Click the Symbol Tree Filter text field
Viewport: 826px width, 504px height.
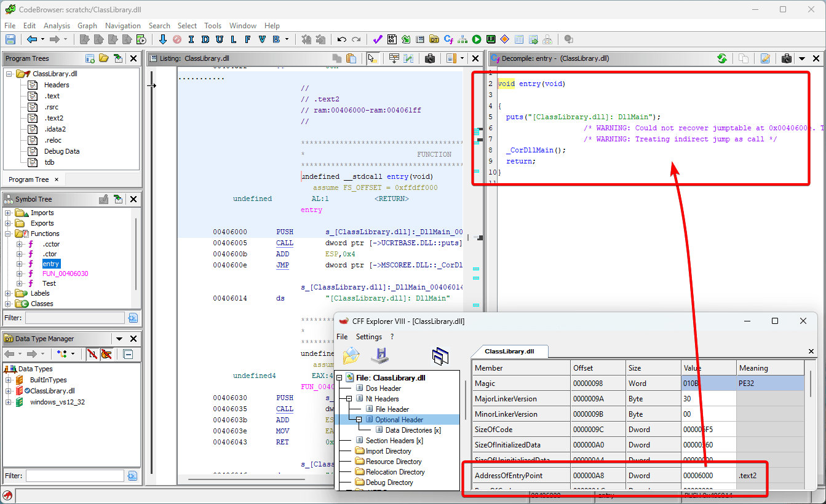click(74, 318)
